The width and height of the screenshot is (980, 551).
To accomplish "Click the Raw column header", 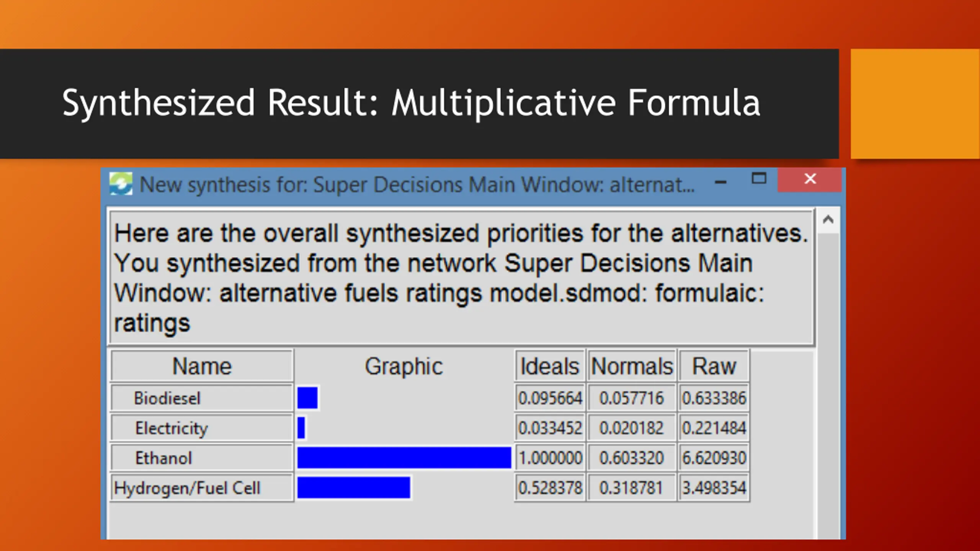I will [x=714, y=367].
